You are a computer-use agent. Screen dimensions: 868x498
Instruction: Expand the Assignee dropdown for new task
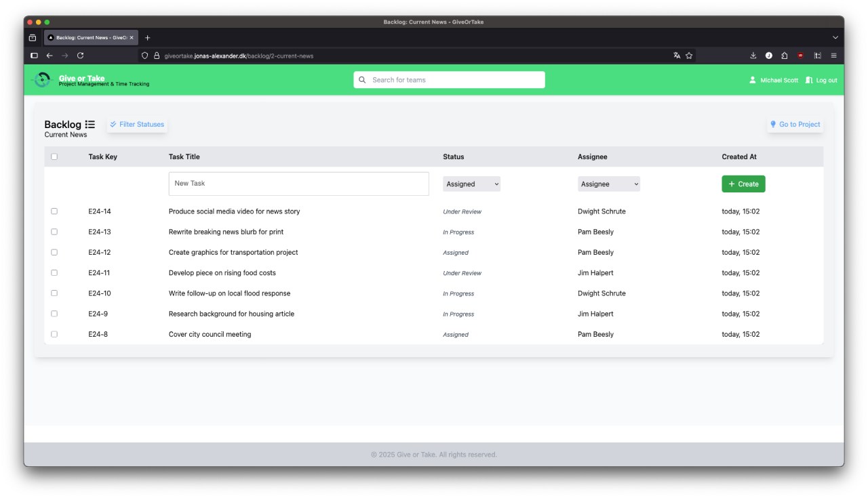[x=608, y=184]
